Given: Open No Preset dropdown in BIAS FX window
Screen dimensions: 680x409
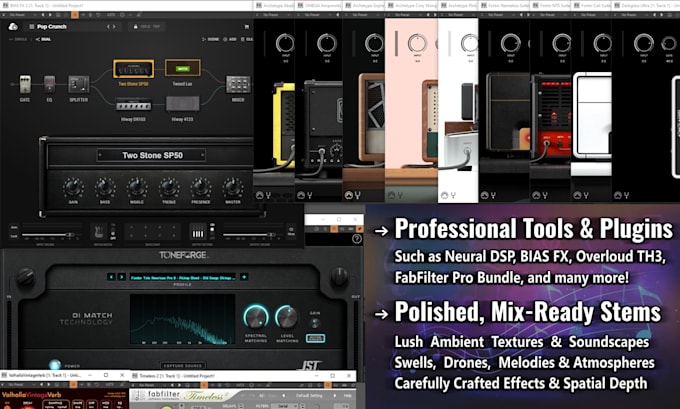Looking at the screenshot, I should 16,15.
